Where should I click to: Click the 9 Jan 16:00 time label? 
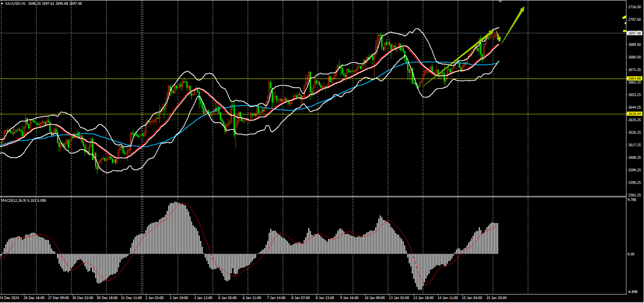(349, 298)
